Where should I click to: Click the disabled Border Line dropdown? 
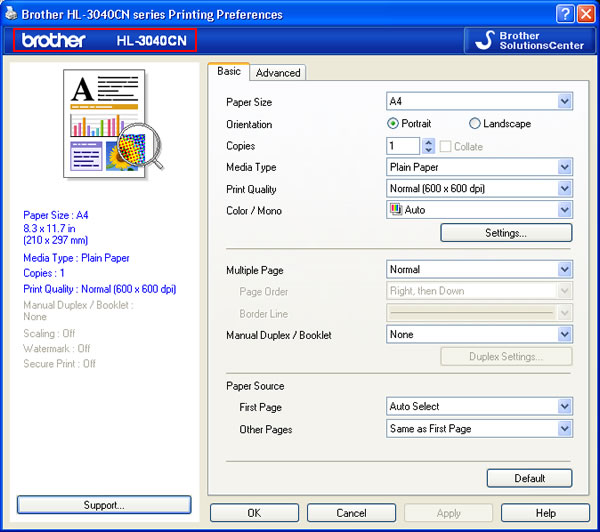(x=479, y=313)
